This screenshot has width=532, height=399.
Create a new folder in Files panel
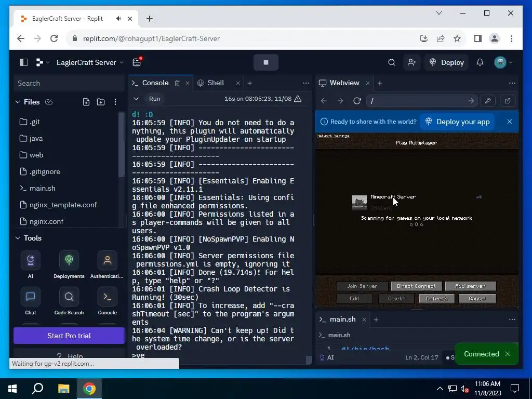(x=101, y=102)
